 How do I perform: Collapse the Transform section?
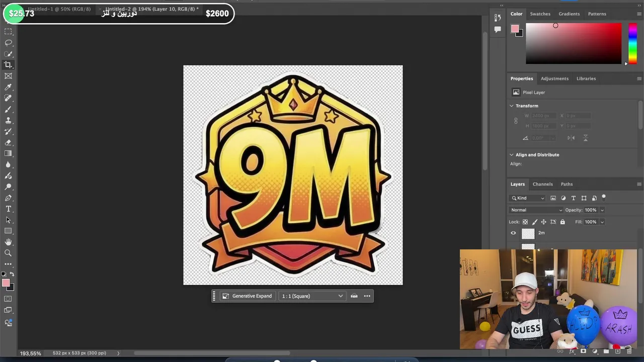(512, 106)
